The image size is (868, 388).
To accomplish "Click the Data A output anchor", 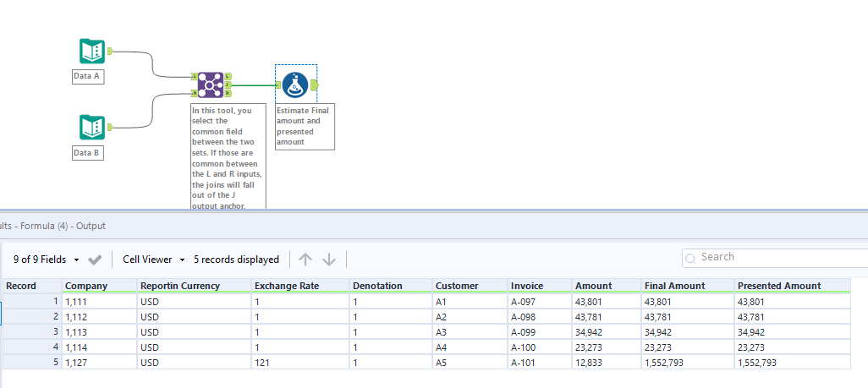I will coord(110,52).
